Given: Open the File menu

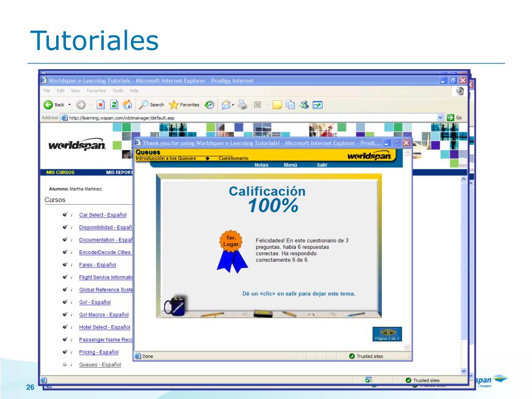Looking at the screenshot, I should [47, 91].
